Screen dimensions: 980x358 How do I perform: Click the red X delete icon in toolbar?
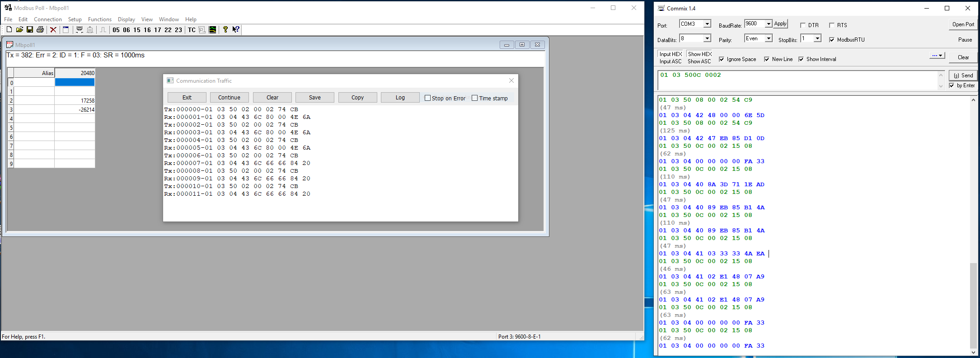[x=53, y=30]
